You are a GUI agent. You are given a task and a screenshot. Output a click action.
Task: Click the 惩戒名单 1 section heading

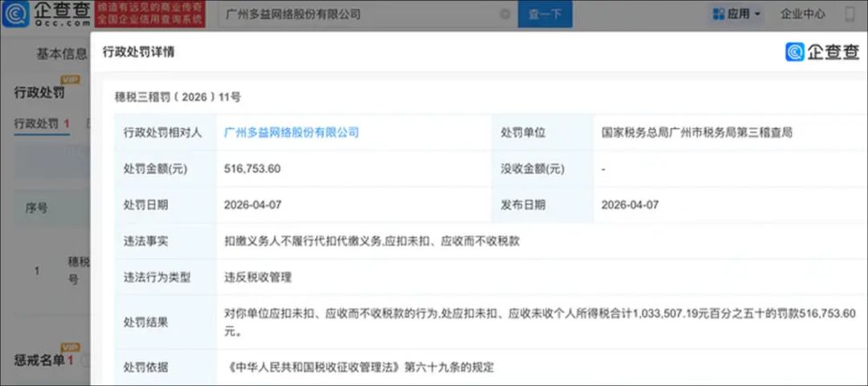(x=43, y=360)
